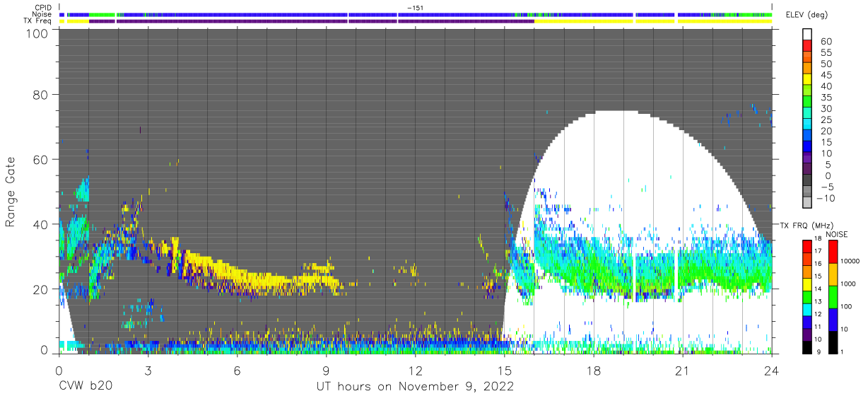Click the 55 label on the ELEV colorbar
The image size is (868, 401).
[826, 53]
